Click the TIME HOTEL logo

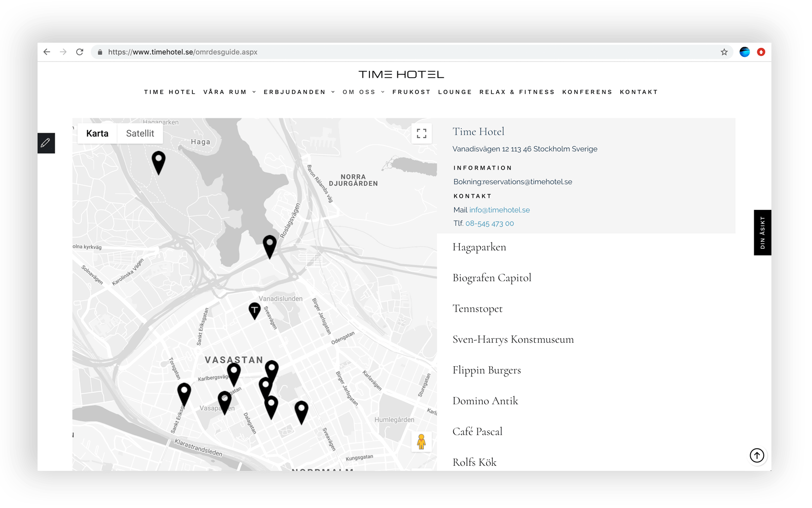point(401,75)
